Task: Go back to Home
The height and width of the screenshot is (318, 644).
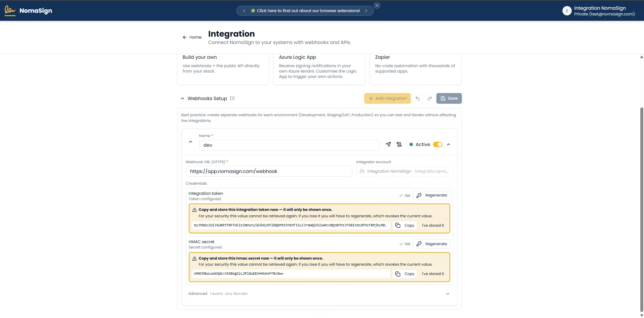Action: pyautogui.click(x=192, y=37)
